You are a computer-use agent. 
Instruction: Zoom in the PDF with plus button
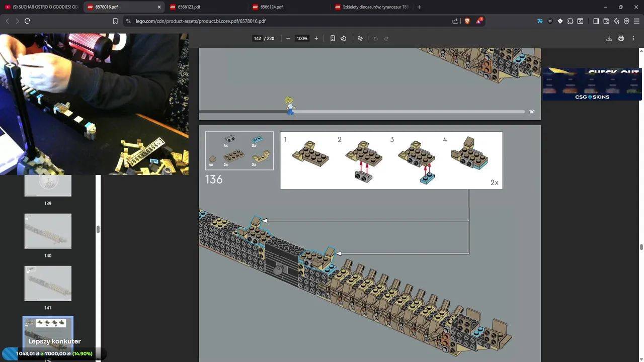pos(316,38)
